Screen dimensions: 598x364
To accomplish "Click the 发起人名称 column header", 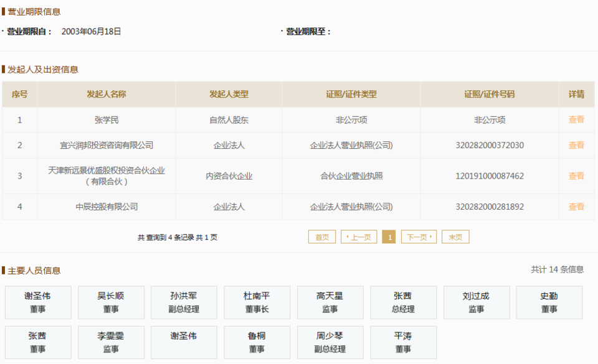I will 107,94.
